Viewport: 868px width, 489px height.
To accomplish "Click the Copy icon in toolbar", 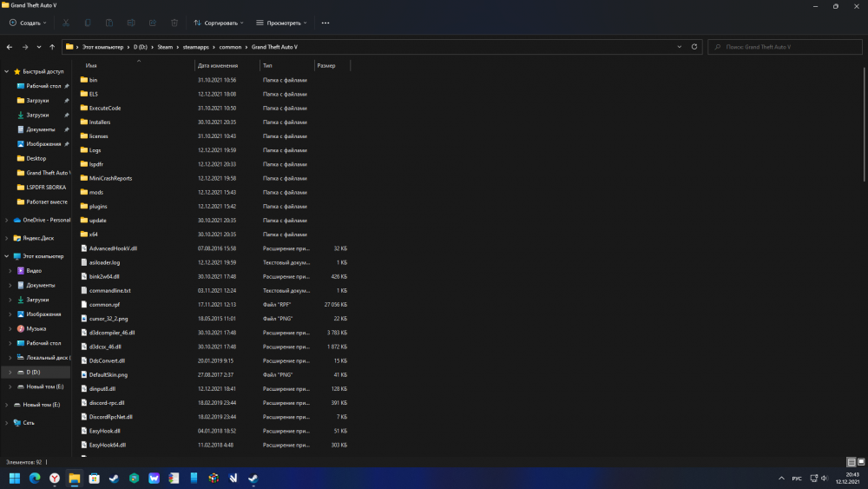I will [88, 23].
